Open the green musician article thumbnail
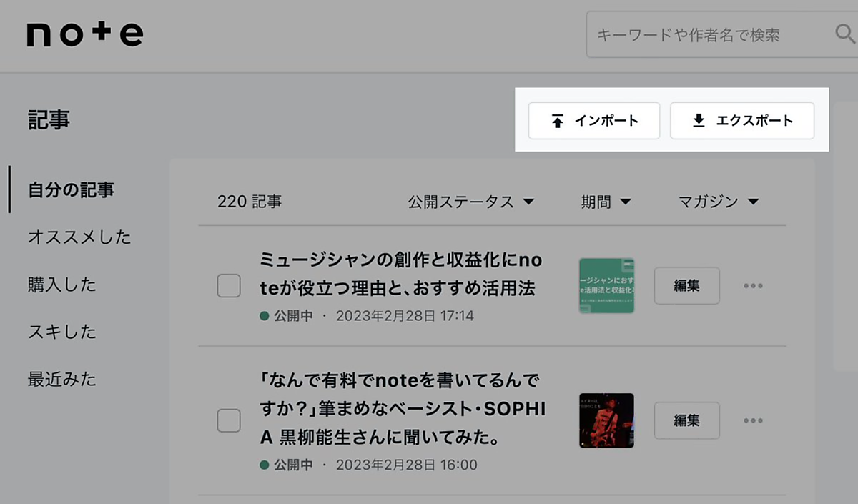 pyautogui.click(x=606, y=286)
